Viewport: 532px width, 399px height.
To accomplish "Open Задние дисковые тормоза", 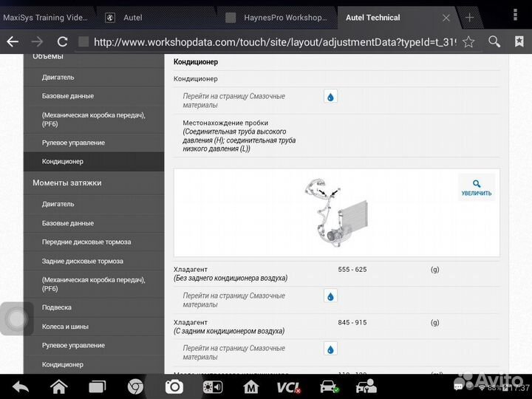I will click(x=94, y=262).
